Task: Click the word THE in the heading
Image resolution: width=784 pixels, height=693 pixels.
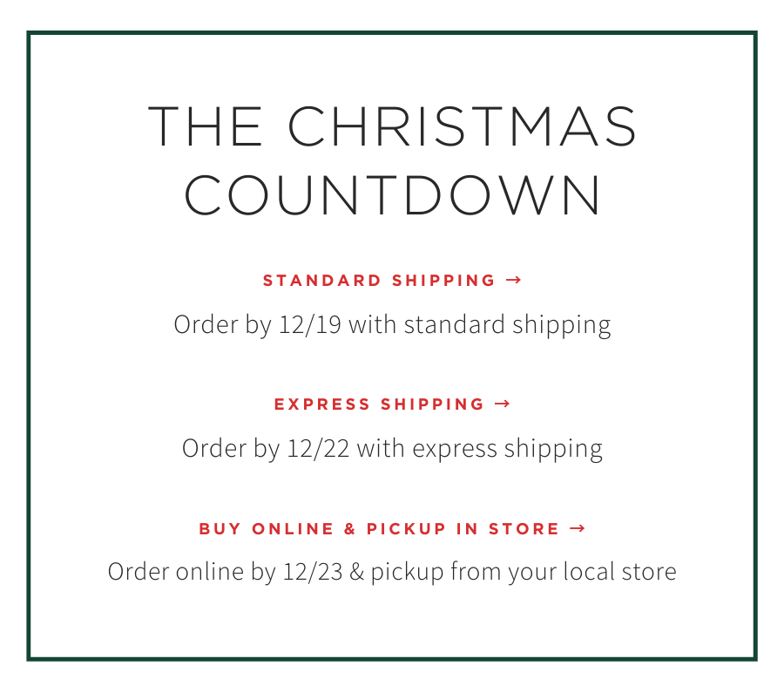Action: (x=205, y=126)
